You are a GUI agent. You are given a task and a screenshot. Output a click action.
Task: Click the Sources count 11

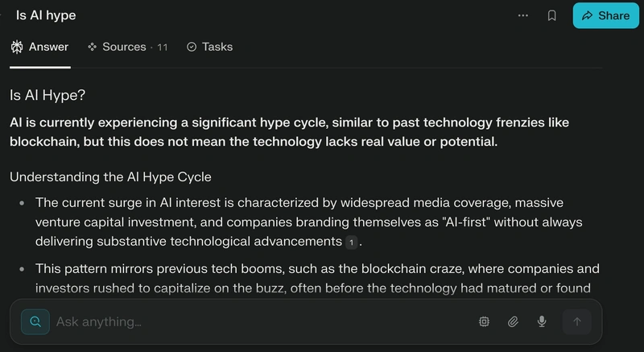pyautogui.click(x=163, y=48)
